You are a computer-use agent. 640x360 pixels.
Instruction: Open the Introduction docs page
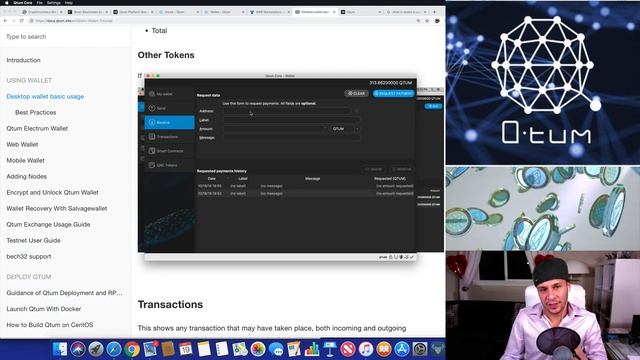click(23, 60)
